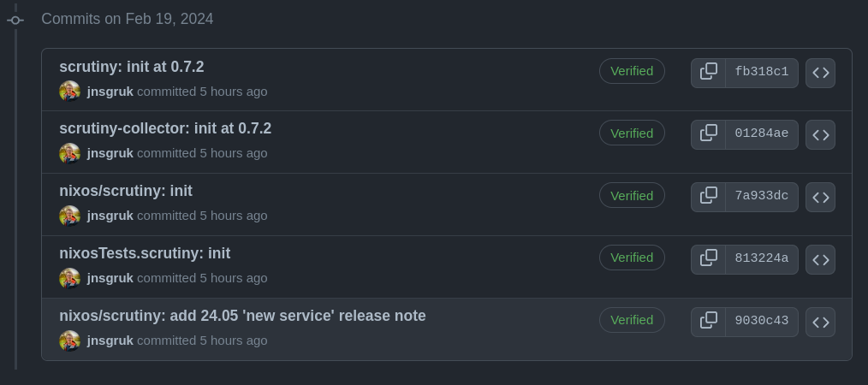This screenshot has height=385, width=868.
Task: Open the 'scrutiny: init at 0.7.2' commit
Action: pos(131,67)
